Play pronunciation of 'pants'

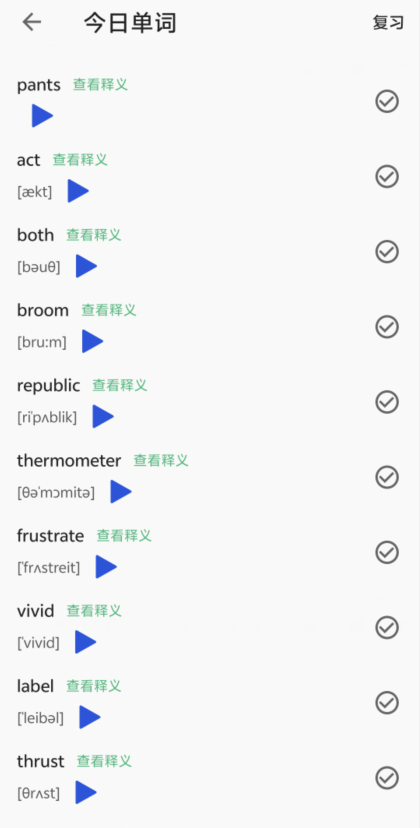(x=42, y=116)
